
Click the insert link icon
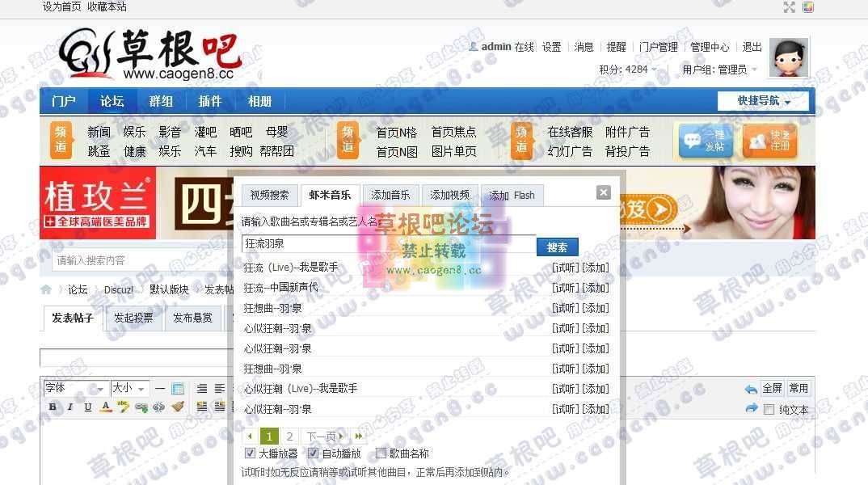(x=141, y=407)
